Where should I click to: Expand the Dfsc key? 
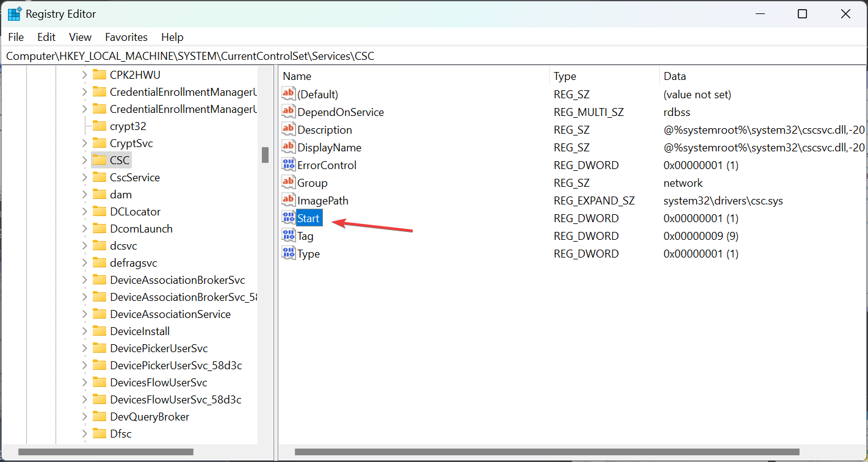(85, 433)
